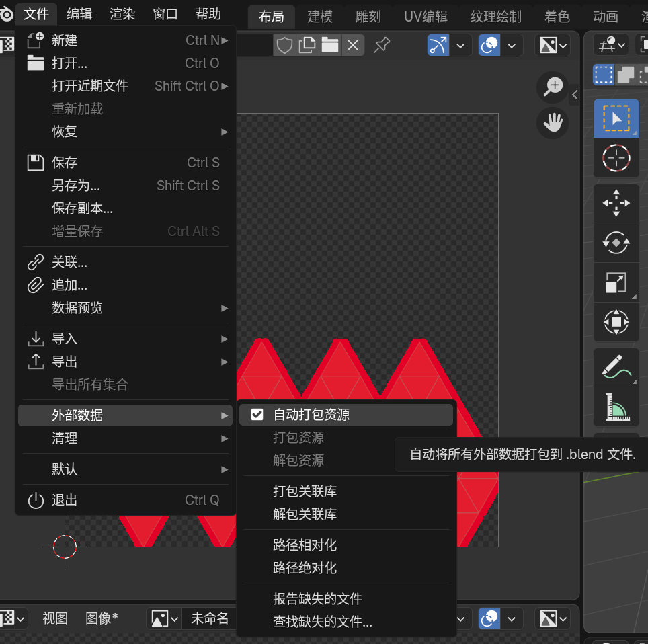Open the 渲染 menu
The width and height of the screenshot is (648, 644).
(x=122, y=14)
